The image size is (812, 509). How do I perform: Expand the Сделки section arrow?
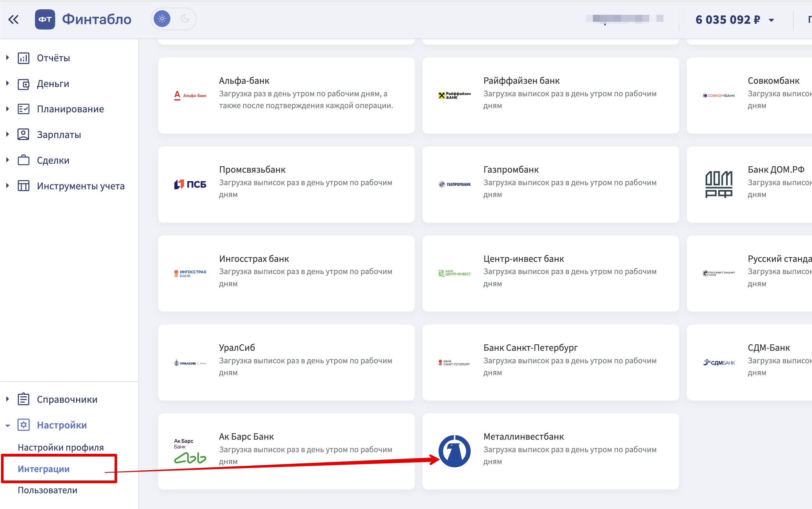click(7, 160)
